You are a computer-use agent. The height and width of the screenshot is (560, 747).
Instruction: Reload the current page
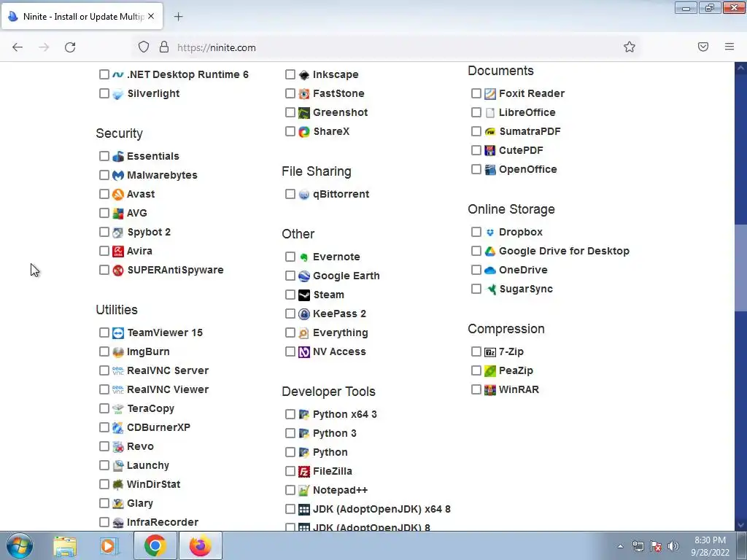click(x=70, y=47)
